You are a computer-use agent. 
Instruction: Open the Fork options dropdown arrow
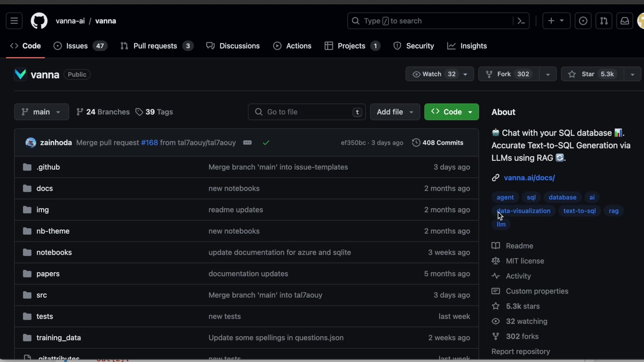click(548, 74)
